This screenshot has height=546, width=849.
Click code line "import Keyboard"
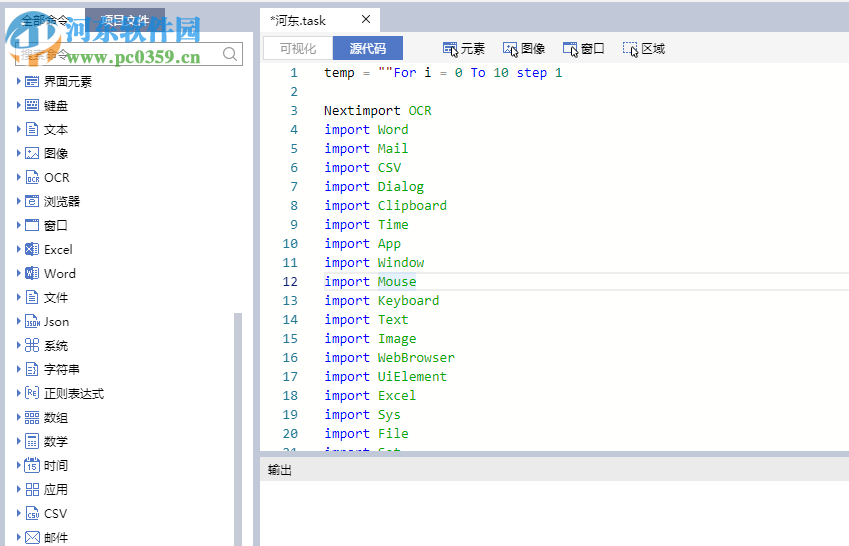point(382,301)
